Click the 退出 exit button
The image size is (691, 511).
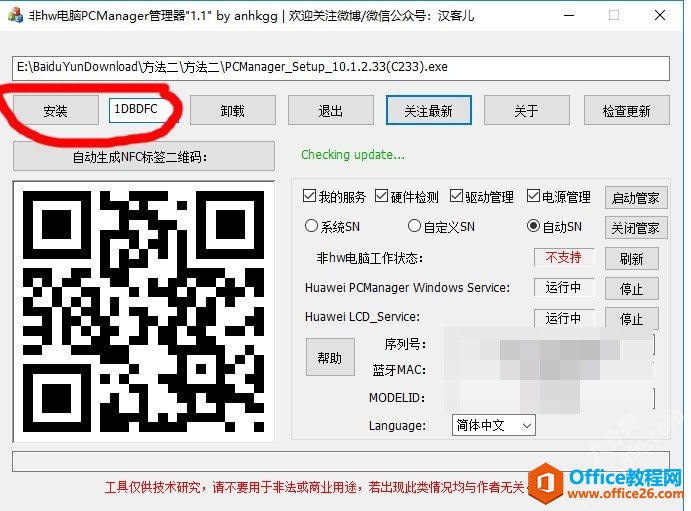[x=331, y=111]
